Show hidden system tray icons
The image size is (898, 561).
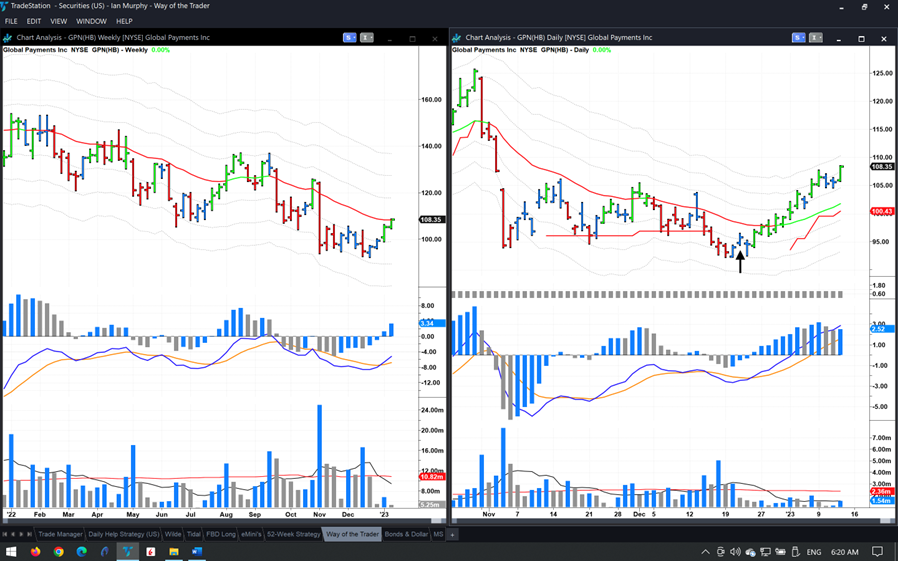pyautogui.click(x=706, y=552)
